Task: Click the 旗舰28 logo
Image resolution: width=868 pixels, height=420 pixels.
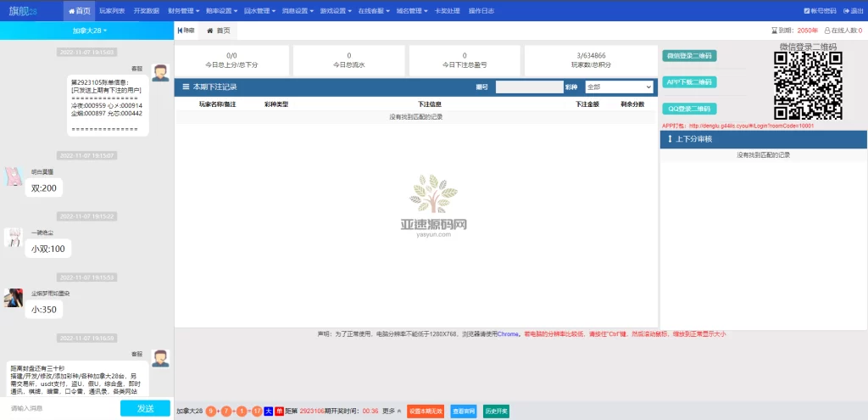Action: [x=23, y=10]
